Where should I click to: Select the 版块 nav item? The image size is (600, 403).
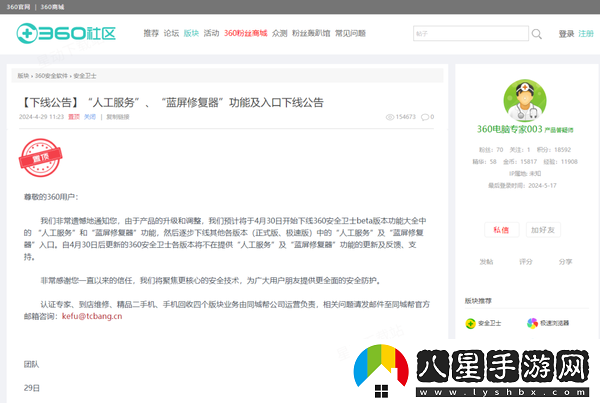tap(191, 33)
